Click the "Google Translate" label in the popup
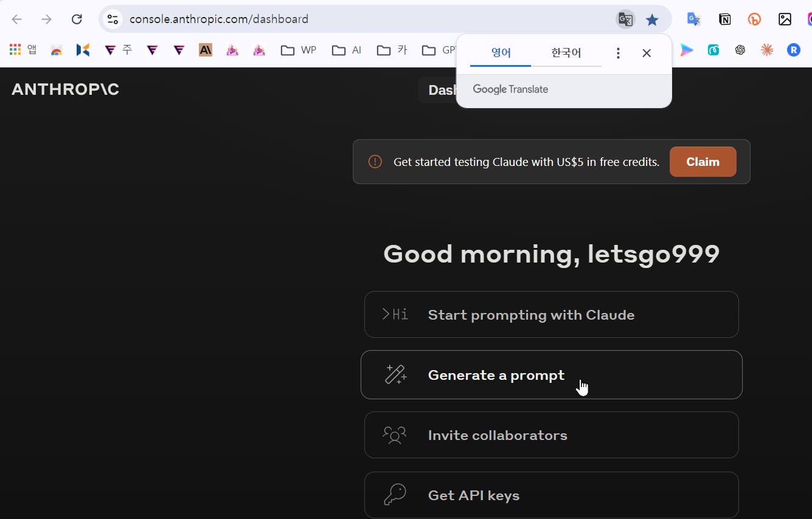812x519 pixels. (x=510, y=89)
